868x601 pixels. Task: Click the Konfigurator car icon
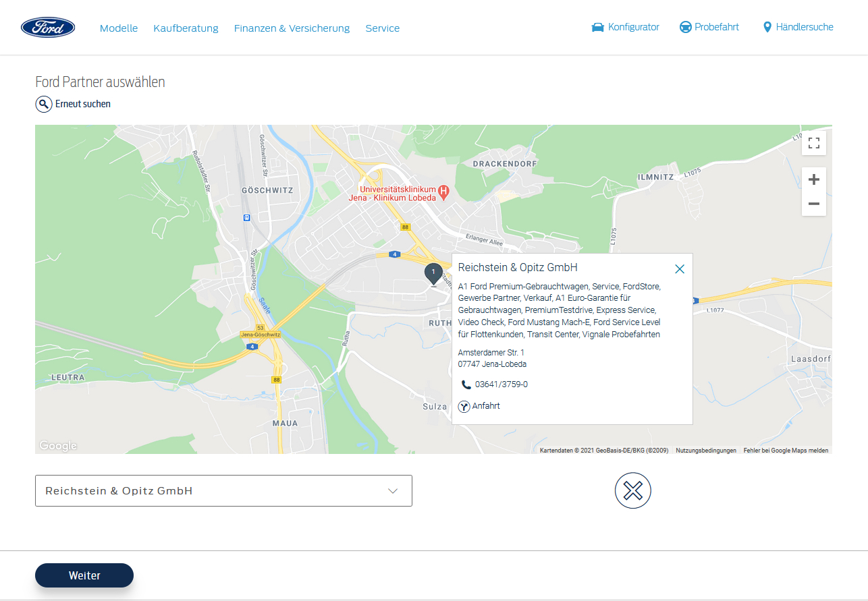[x=597, y=28]
